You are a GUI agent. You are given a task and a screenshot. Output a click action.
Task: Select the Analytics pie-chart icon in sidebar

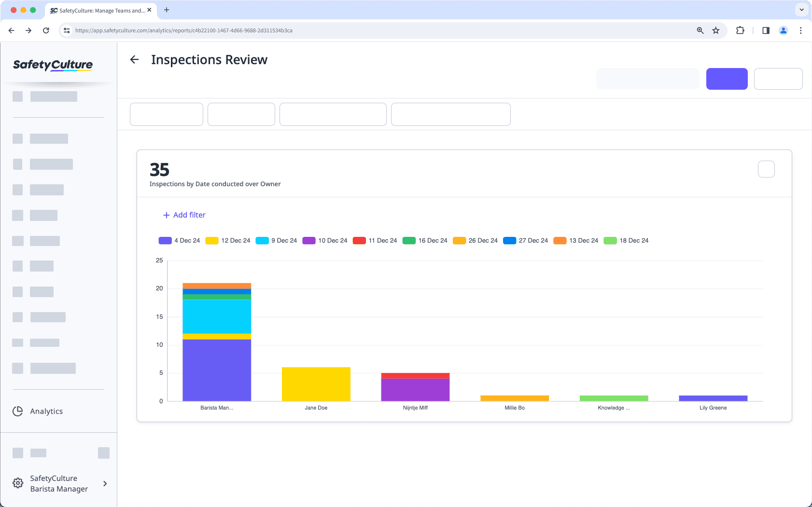click(x=17, y=411)
